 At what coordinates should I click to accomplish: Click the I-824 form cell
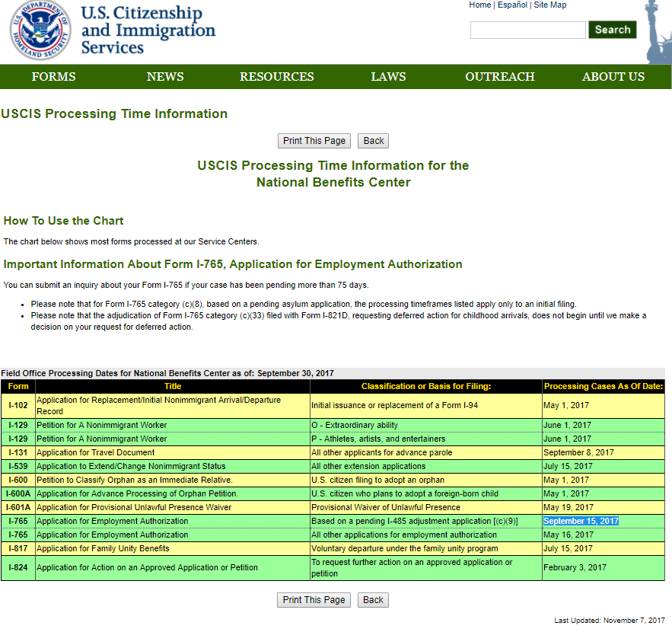[18, 568]
